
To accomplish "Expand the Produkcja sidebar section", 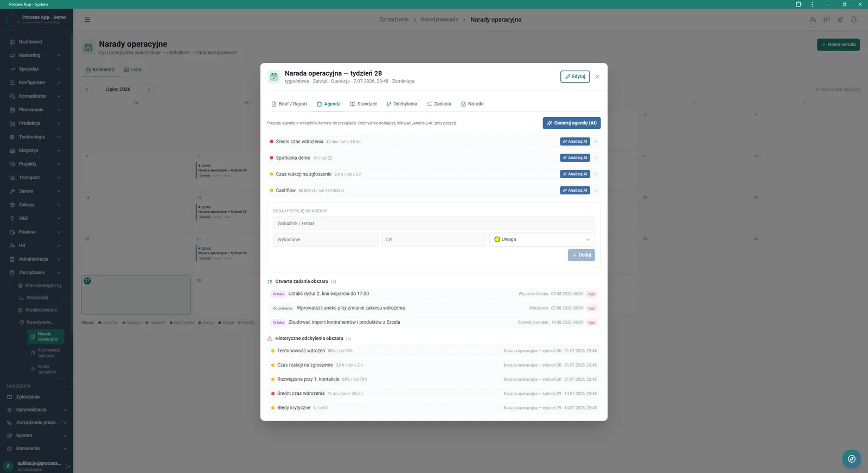I will pos(36,123).
